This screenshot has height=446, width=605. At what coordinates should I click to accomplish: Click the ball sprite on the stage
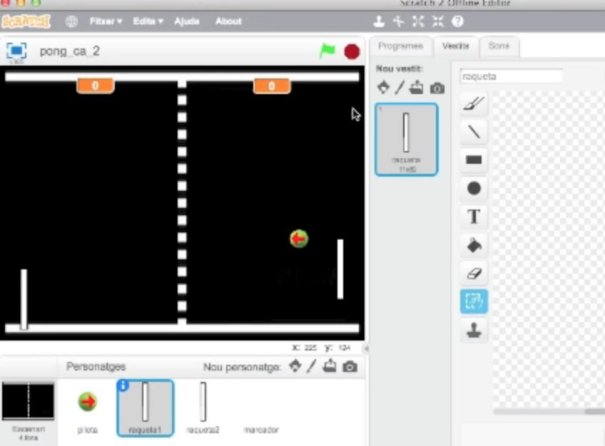click(299, 238)
